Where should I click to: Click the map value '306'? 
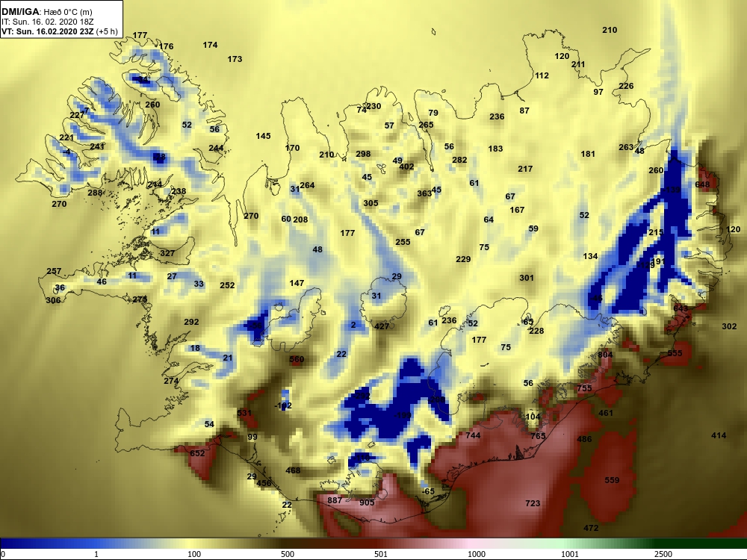coord(53,300)
